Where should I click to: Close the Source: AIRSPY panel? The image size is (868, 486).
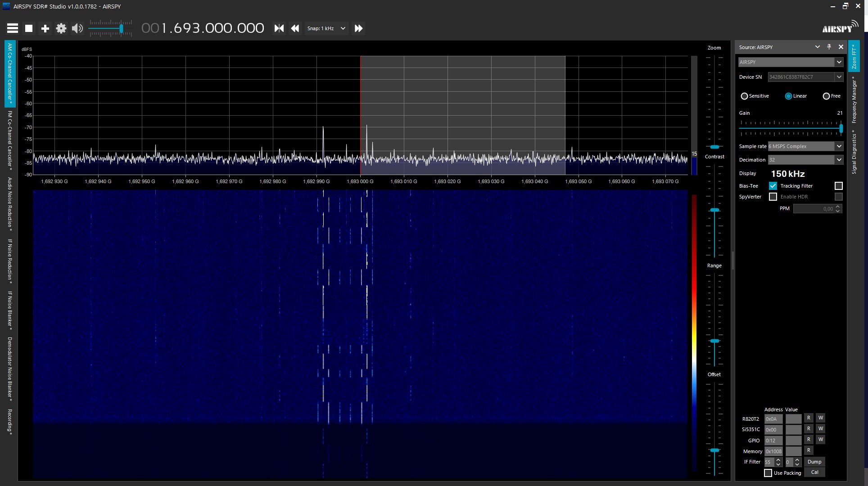[x=841, y=47]
